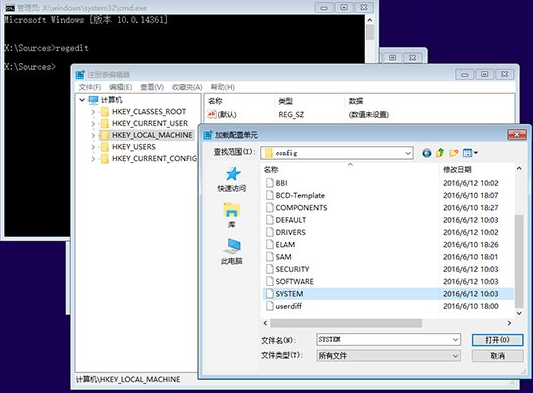Select the BBI file icon
The image size is (533, 393).
coord(270,183)
